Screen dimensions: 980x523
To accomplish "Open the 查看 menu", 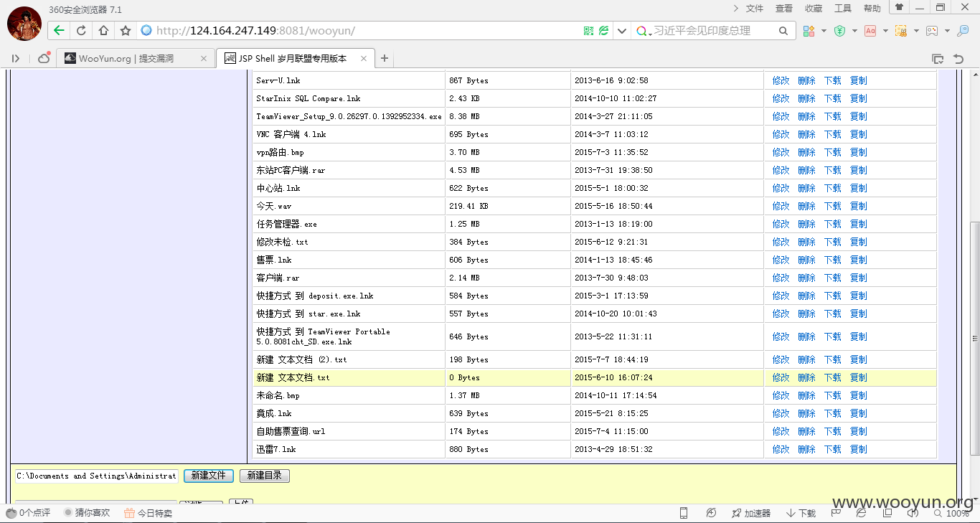I will coord(784,9).
